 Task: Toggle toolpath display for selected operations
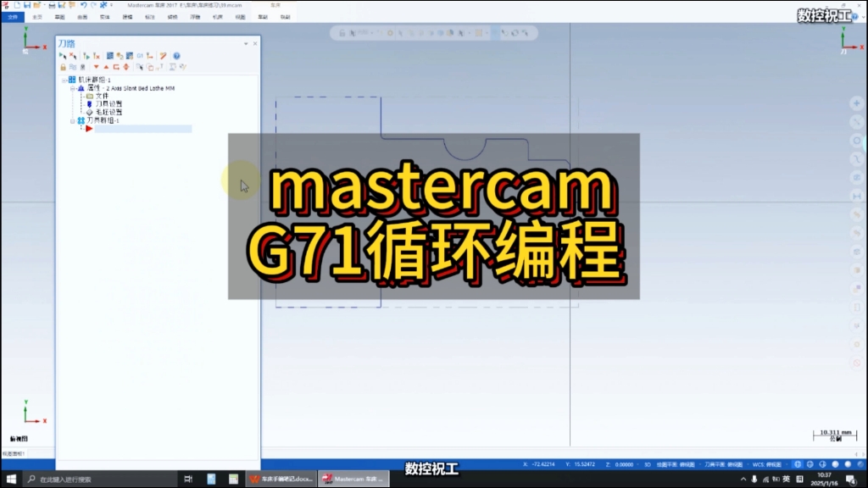coord(73,67)
